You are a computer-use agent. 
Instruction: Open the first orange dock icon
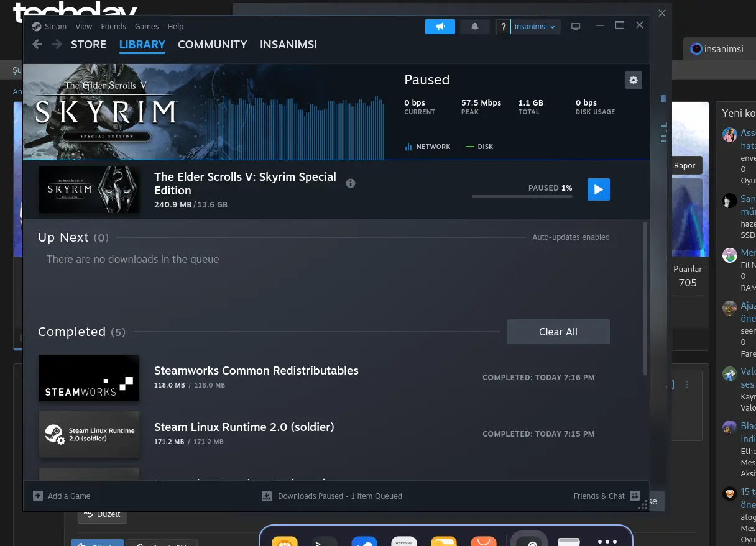point(285,541)
